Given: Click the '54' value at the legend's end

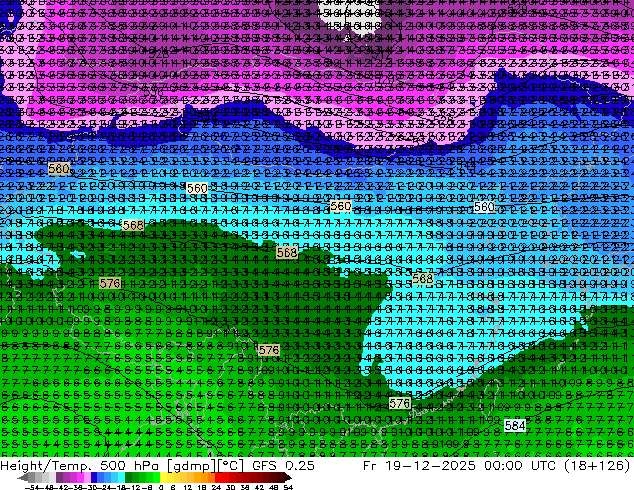Looking at the screenshot, I should tap(288, 488).
